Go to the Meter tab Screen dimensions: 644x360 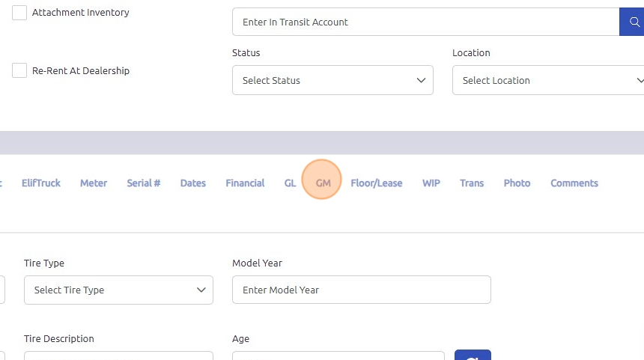pos(94,183)
